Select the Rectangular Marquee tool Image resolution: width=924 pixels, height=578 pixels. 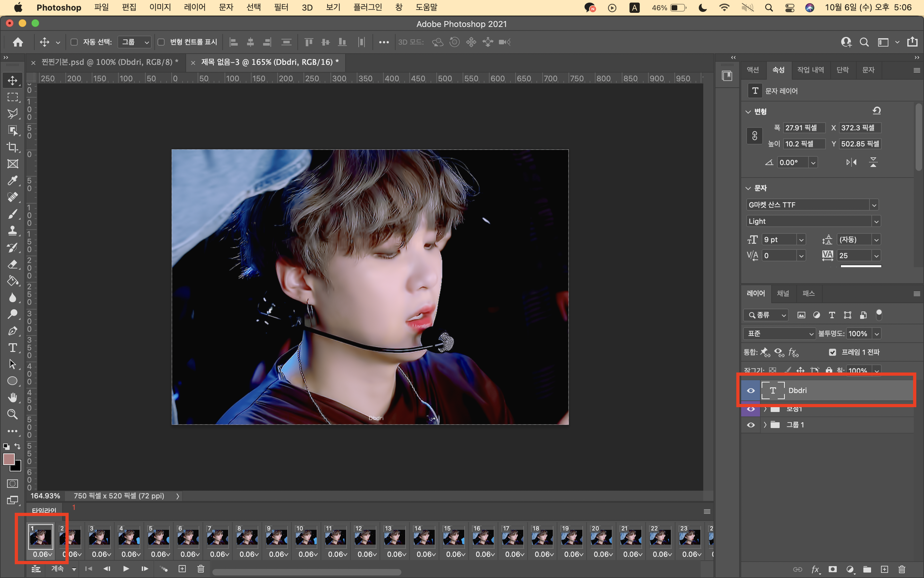[x=13, y=98]
